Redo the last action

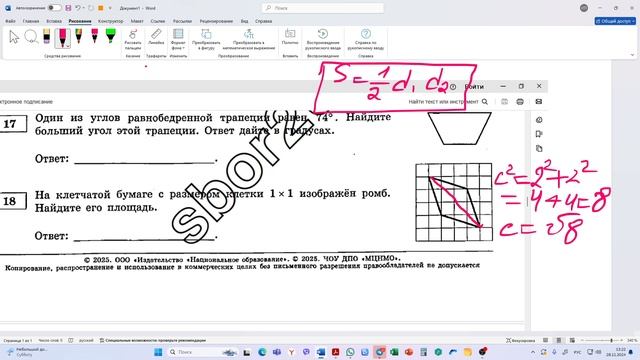pos(91,8)
